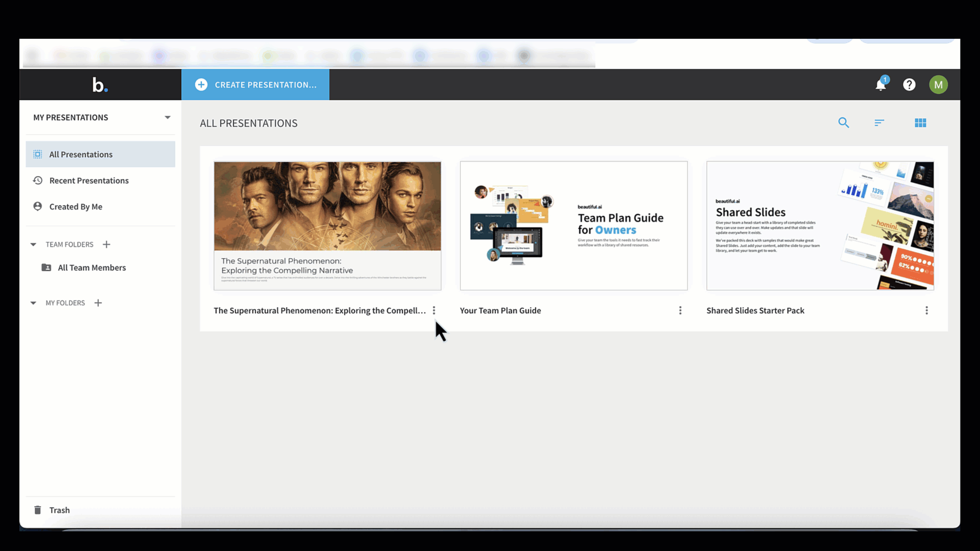Open the help question mark icon

point(909,85)
